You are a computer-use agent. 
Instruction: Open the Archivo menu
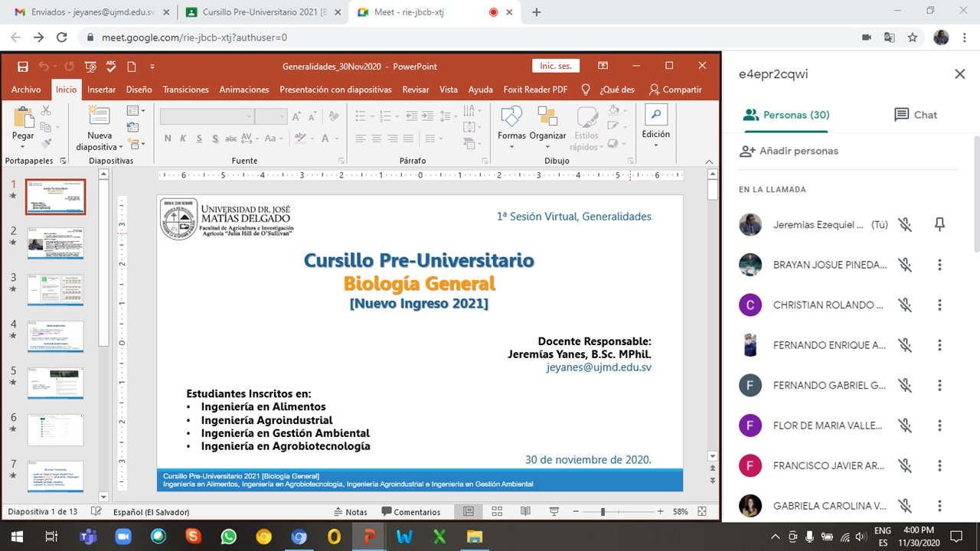[26, 90]
